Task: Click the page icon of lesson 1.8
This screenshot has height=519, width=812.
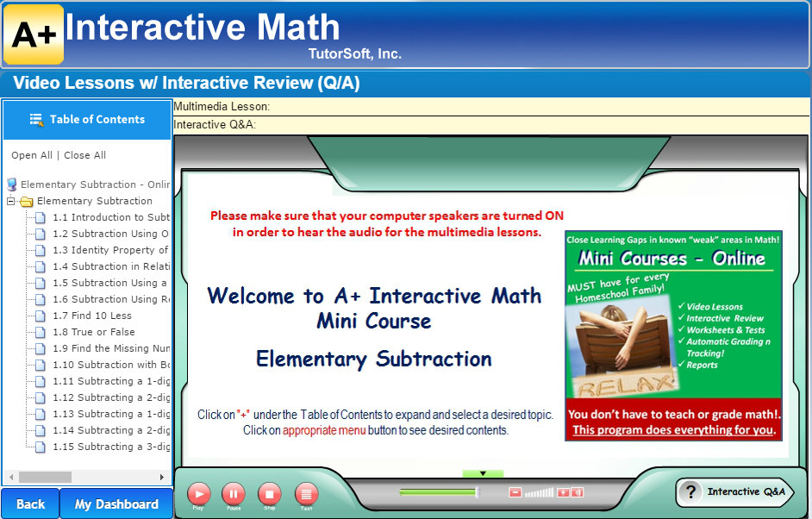Action: coord(40,333)
